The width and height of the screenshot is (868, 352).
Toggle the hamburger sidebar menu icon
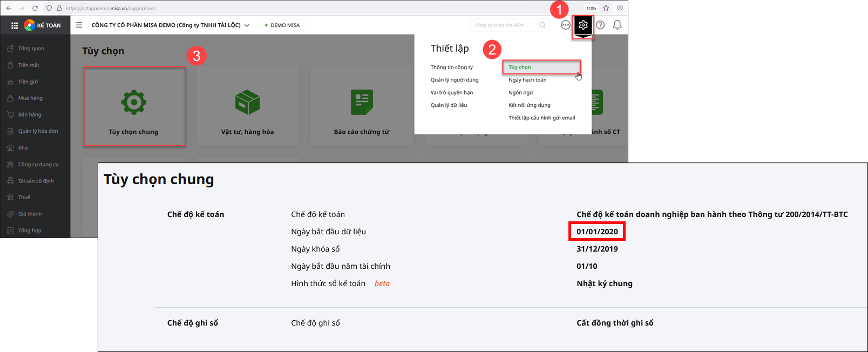79,25
